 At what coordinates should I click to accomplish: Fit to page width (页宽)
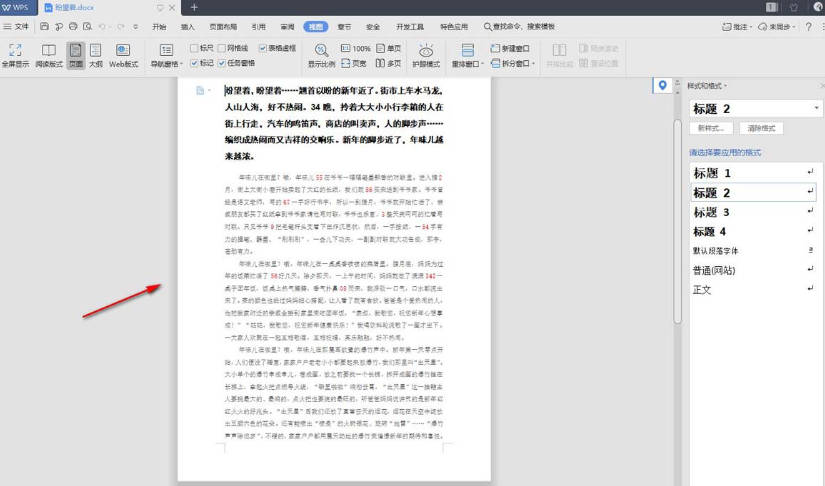click(354, 63)
